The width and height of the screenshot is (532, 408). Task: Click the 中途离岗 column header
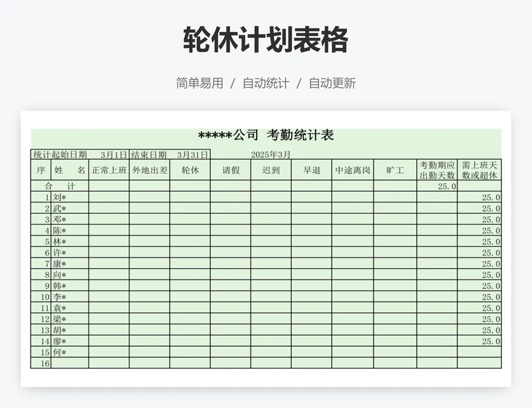click(353, 170)
